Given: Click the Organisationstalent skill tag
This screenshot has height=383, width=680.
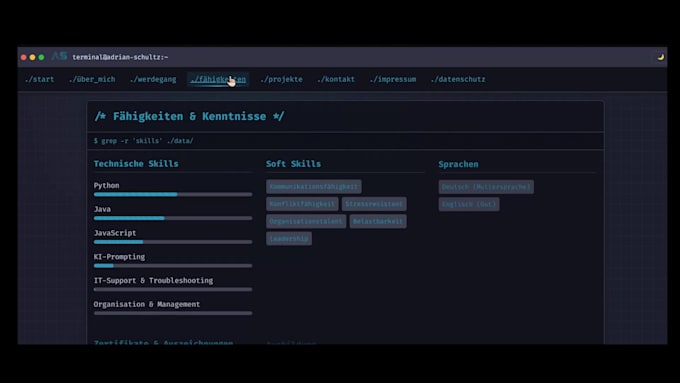Looking at the screenshot, I should [306, 221].
